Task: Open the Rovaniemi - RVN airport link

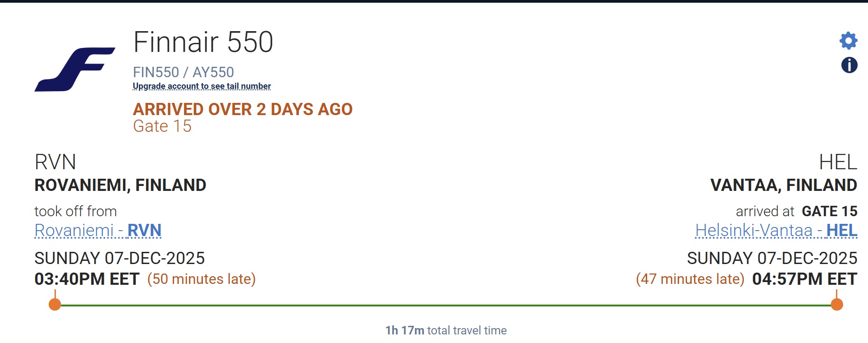Action: click(x=98, y=231)
